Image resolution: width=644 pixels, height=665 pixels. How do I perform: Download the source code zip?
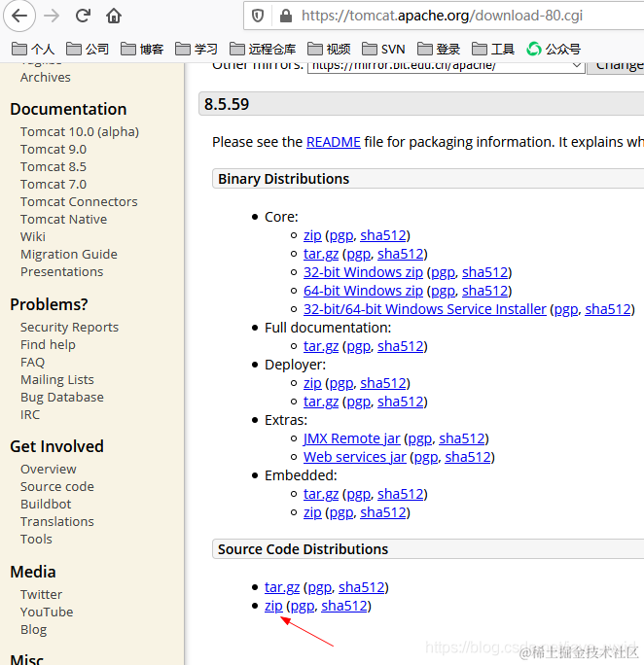273,606
